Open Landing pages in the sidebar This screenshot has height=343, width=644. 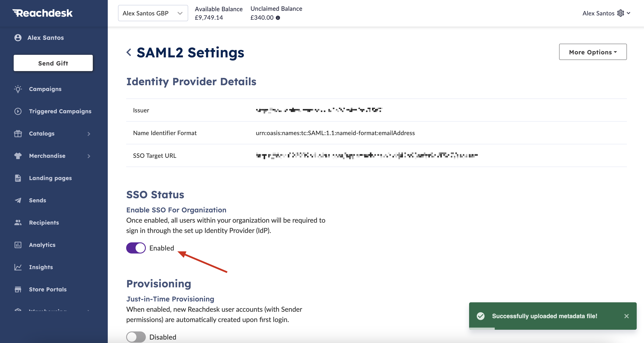[50, 178]
